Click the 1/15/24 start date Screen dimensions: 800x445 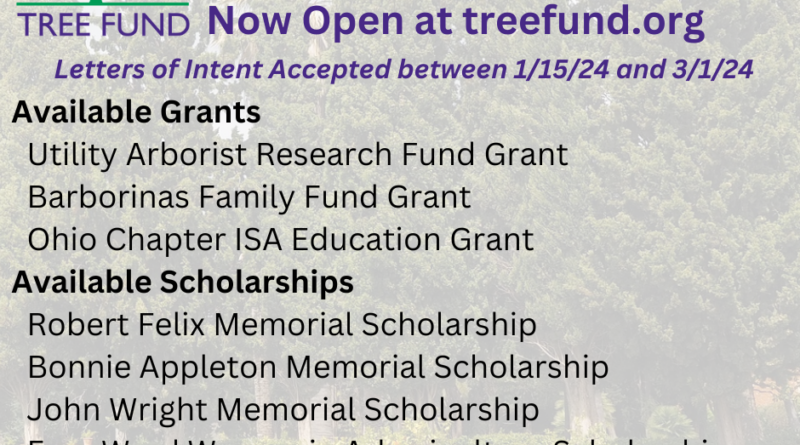click(561, 69)
